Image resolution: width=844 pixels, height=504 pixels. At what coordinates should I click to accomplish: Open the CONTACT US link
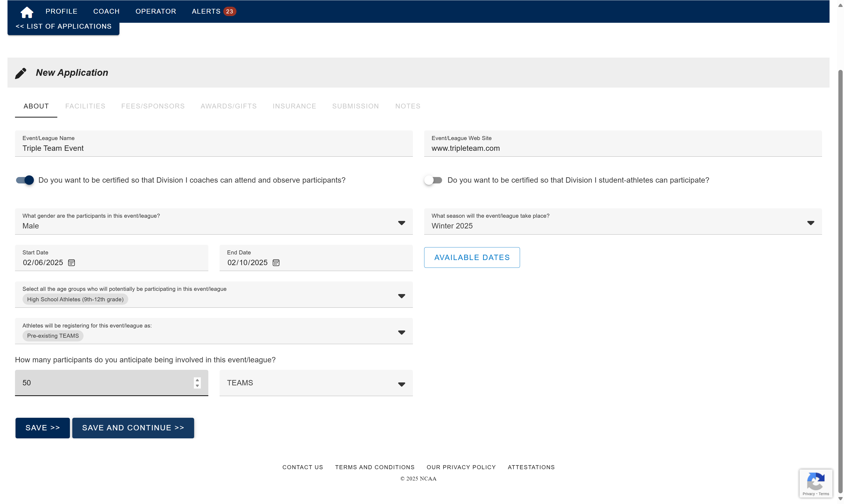click(303, 467)
